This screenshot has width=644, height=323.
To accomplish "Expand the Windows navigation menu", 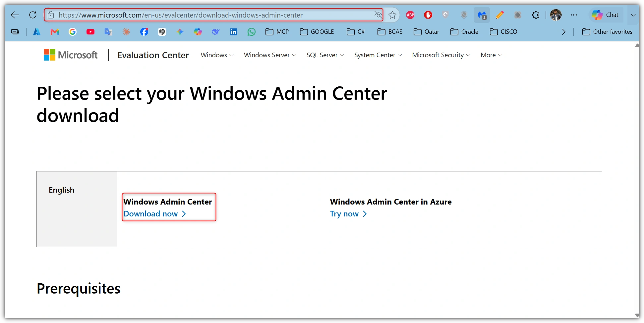I will point(217,55).
